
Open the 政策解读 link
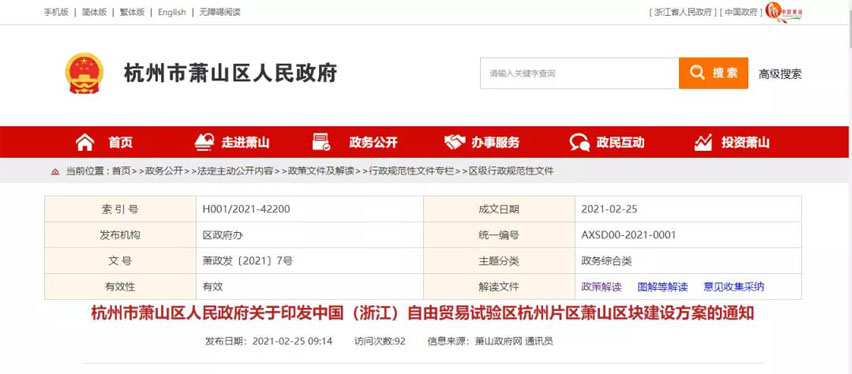602,286
